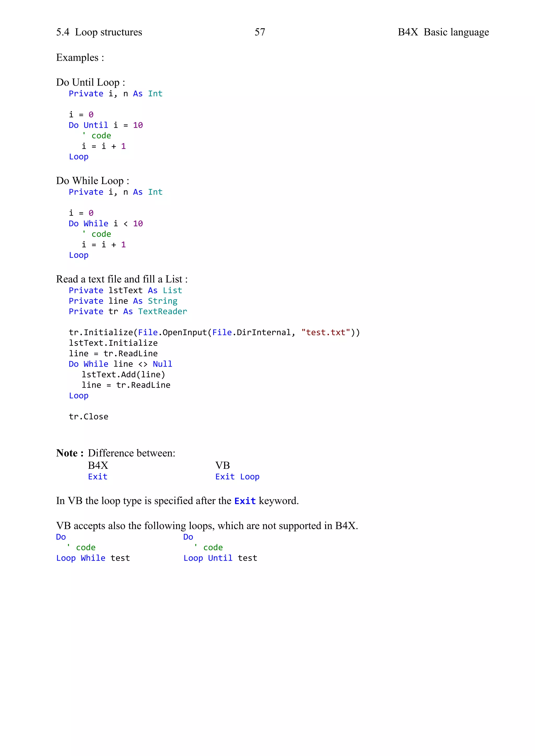This screenshot has width=535, height=756.
Task: Click the header '5.4 Loop structures'
Action: pos(99,32)
